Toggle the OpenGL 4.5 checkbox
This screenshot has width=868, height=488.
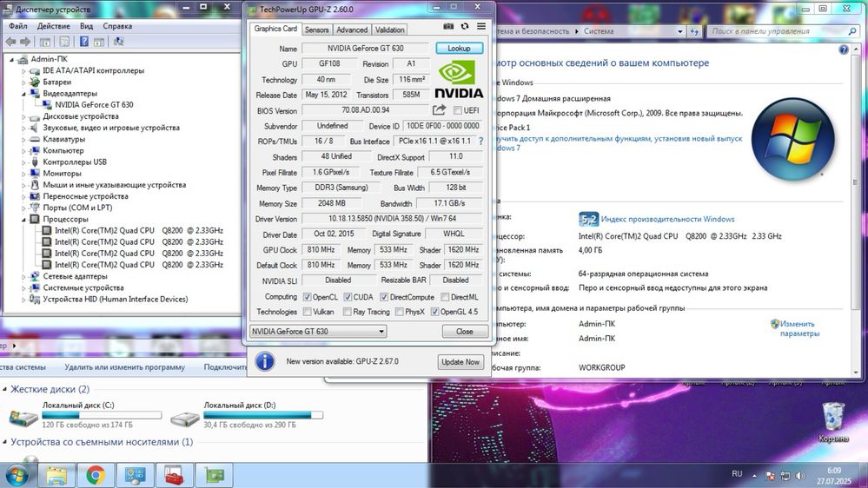coord(434,312)
